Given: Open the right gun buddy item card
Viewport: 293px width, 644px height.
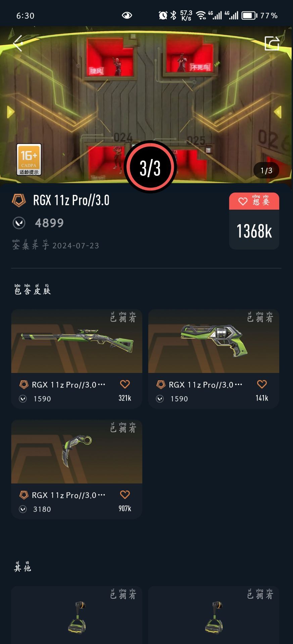Looking at the screenshot, I should click(x=214, y=615).
